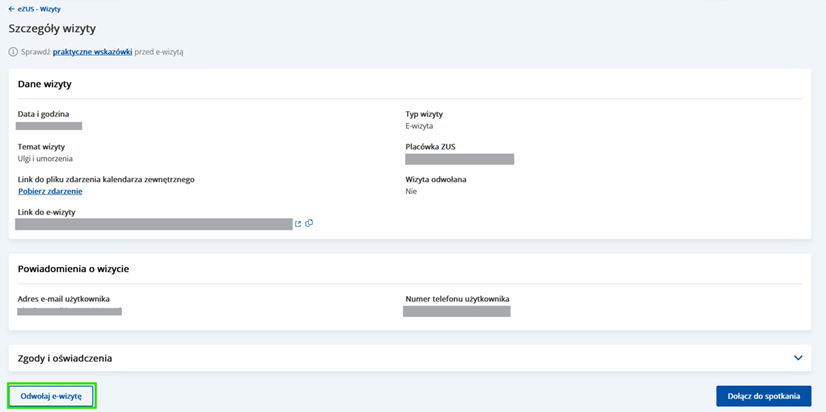Image resolution: width=826 pixels, height=412 pixels.
Task: Click the redacted Placówka ZUS value
Action: 459,159
